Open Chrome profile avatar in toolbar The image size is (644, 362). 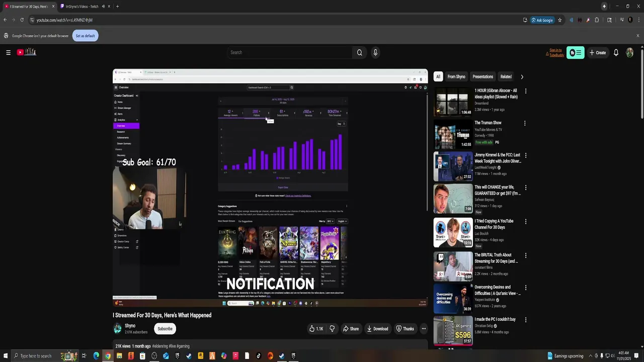point(630,20)
